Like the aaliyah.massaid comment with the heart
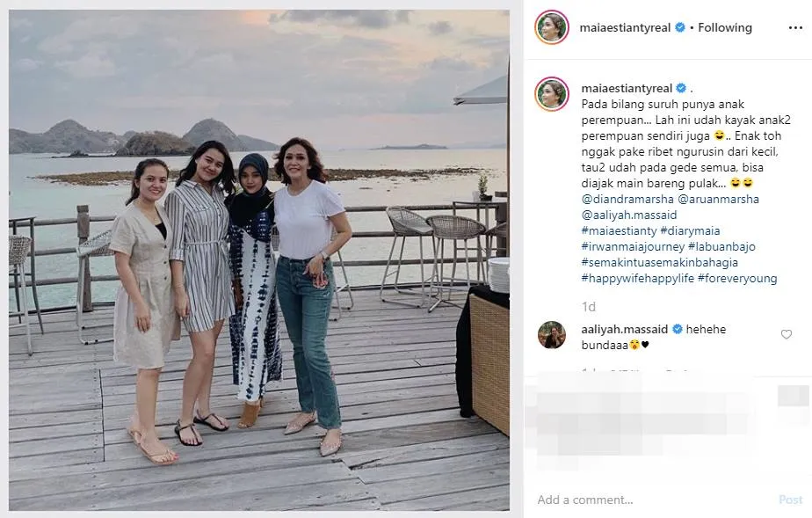The image size is (812, 518). (787, 334)
